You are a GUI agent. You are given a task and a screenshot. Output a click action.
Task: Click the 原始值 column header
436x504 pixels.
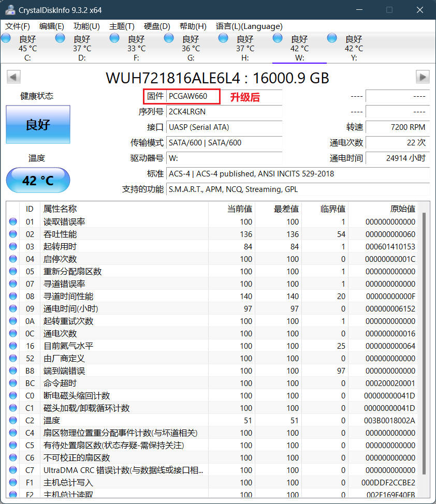pyautogui.click(x=383, y=209)
